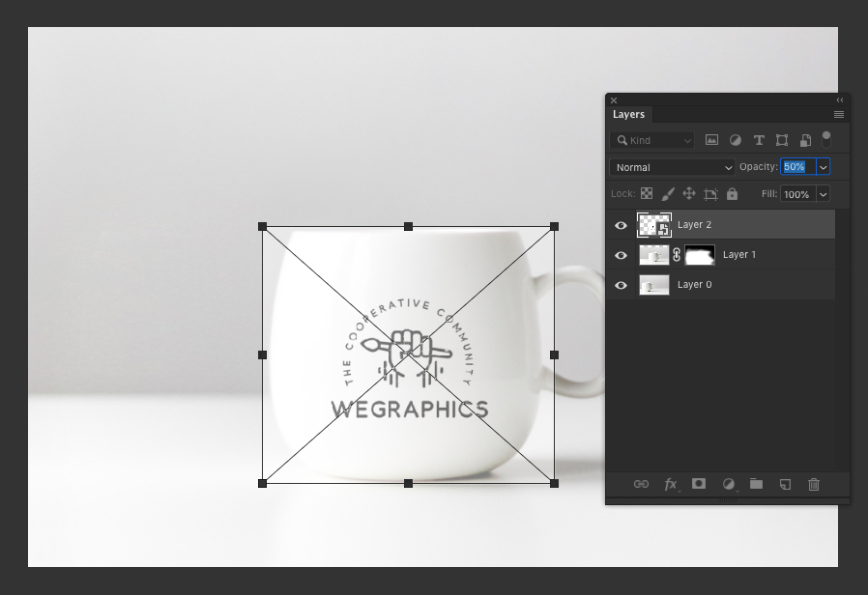The image size is (868, 595).
Task: Select Layer 2 by its name
Action: pos(695,224)
